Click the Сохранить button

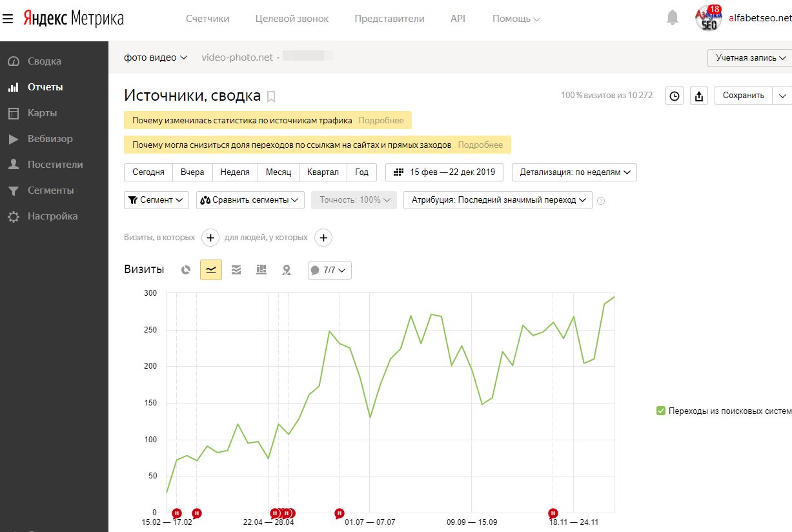(743, 96)
